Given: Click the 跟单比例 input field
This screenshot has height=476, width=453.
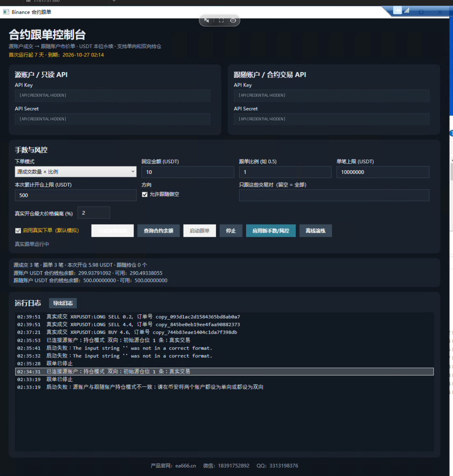Looking at the screenshot, I should [x=285, y=172].
